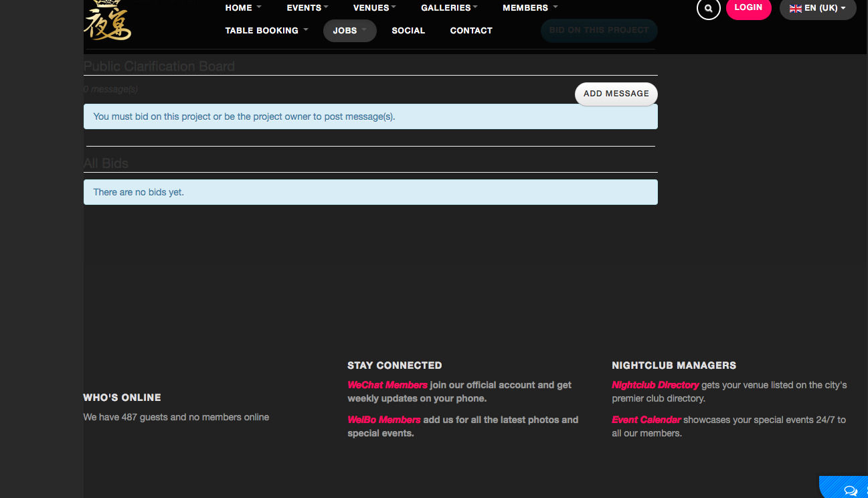Go to the CONTACT page
The image size is (868, 498).
[x=471, y=31]
